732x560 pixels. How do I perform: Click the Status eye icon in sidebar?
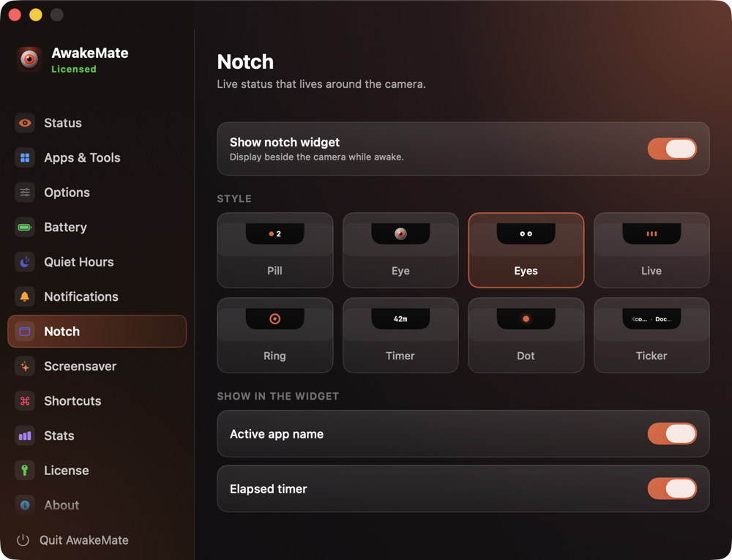(x=25, y=123)
